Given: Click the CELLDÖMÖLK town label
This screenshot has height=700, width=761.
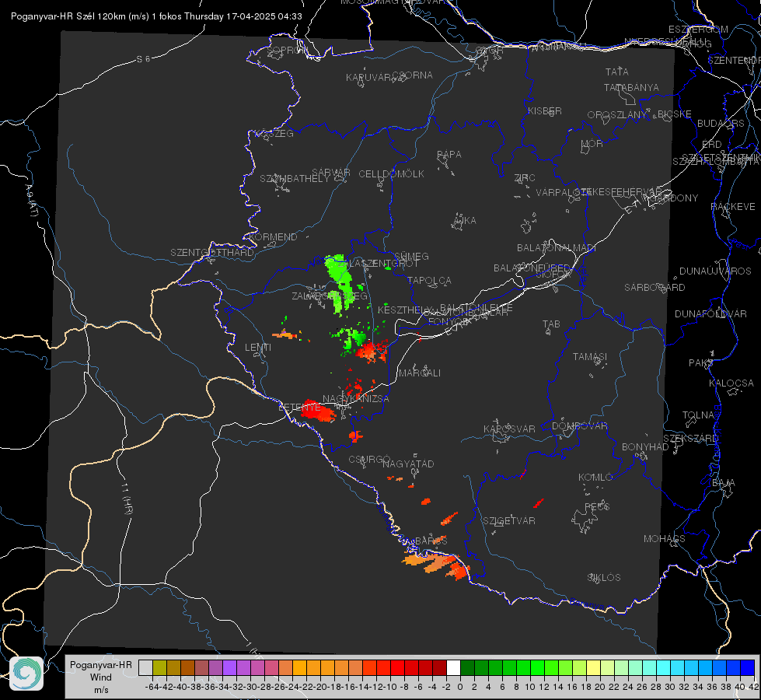Looking at the screenshot, I should pos(391,174).
